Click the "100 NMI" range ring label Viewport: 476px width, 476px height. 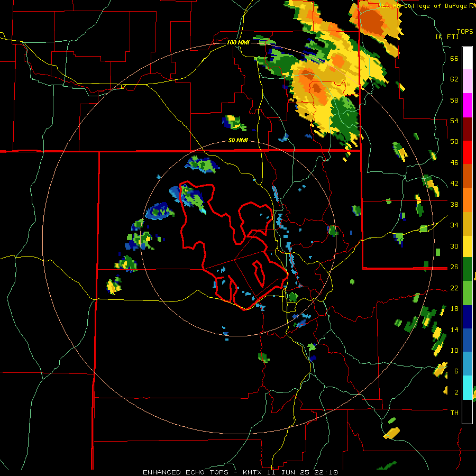coord(238,42)
